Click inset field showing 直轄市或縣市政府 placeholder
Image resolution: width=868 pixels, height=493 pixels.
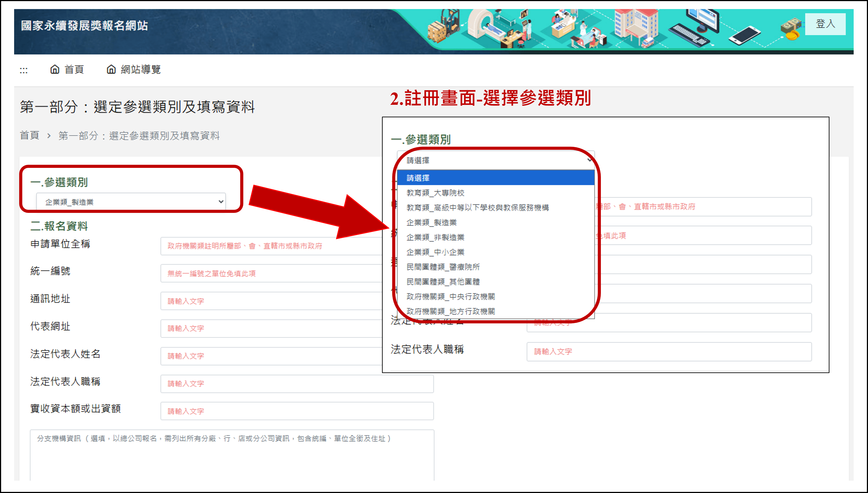tap(703, 206)
